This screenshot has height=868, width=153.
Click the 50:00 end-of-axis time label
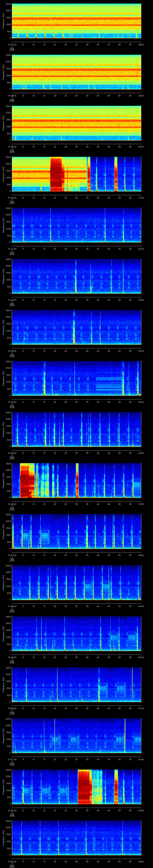tap(141, 657)
